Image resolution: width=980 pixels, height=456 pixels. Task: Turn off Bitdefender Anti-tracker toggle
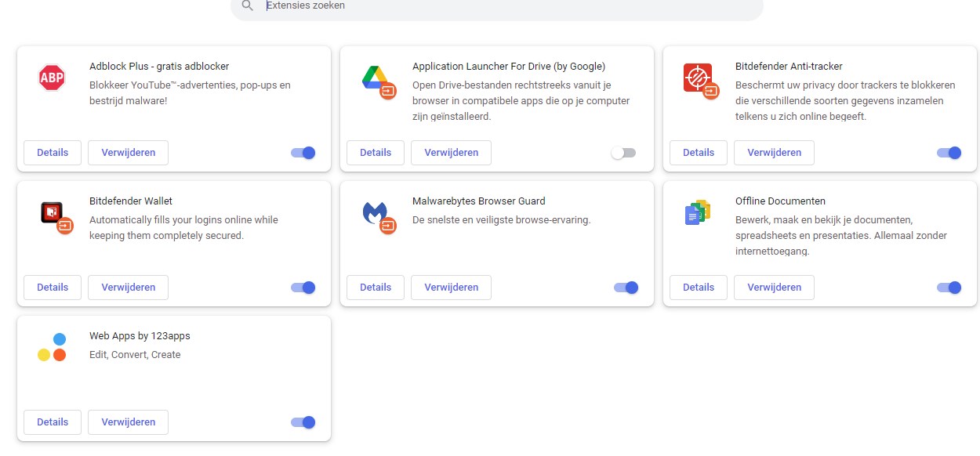pos(949,153)
